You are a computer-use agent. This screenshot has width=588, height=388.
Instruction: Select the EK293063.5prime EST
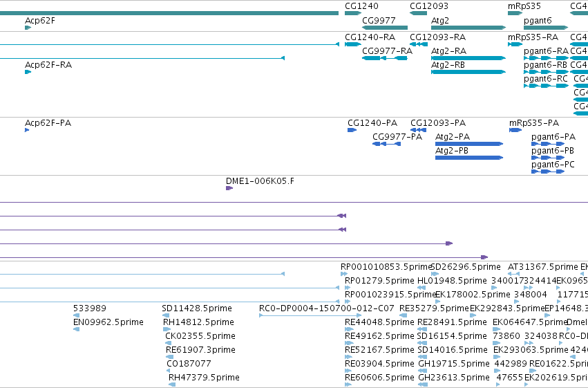pos(496,358)
